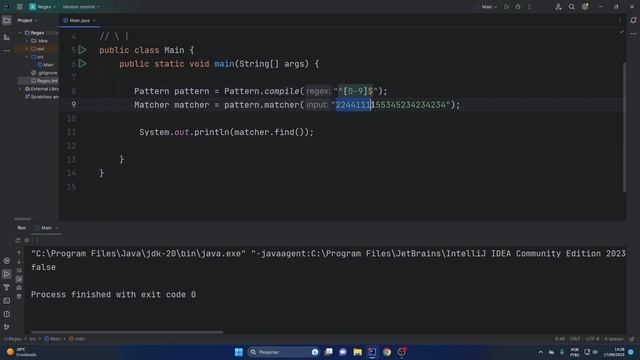Click the console horizontal scrollbar
Screen dimensions: 640x360
point(127,332)
